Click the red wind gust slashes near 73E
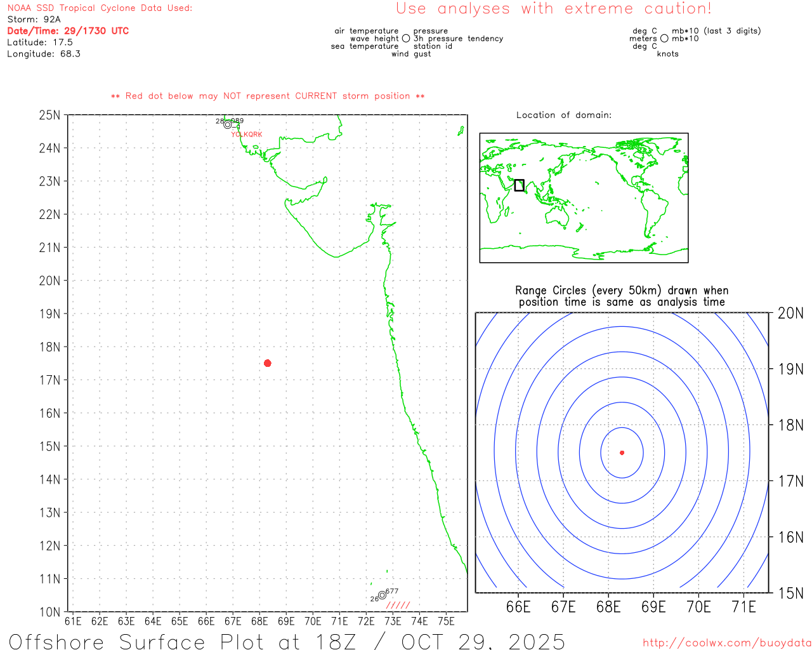 click(x=398, y=605)
